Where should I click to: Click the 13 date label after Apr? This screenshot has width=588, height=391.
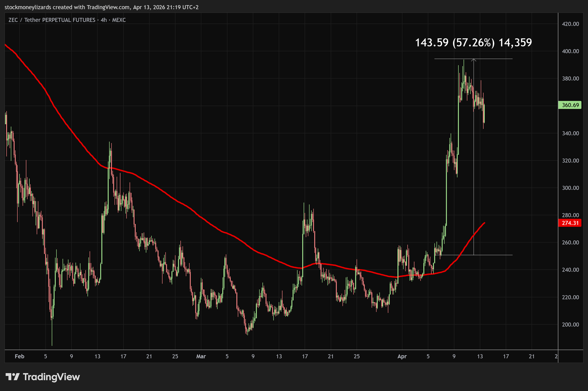480,356
